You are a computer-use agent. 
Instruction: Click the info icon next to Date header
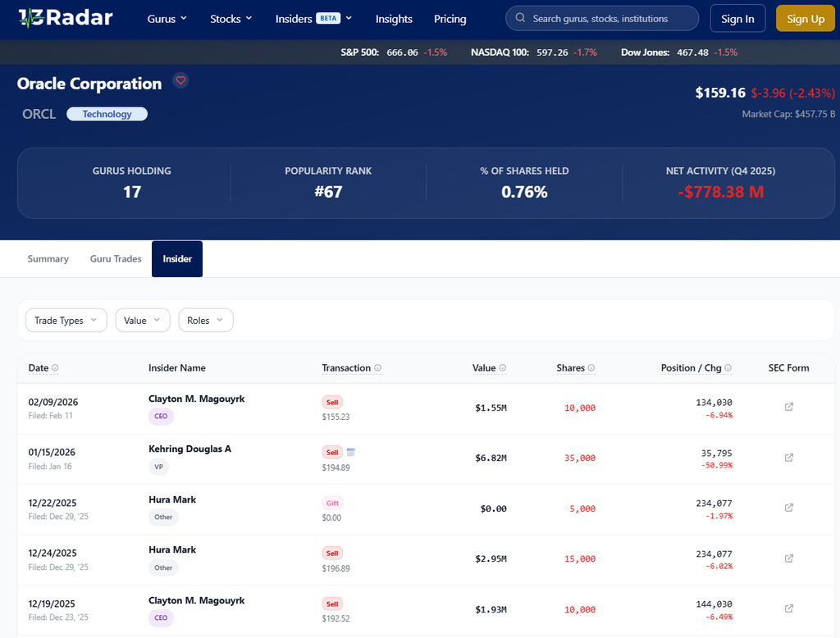(x=55, y=368)
